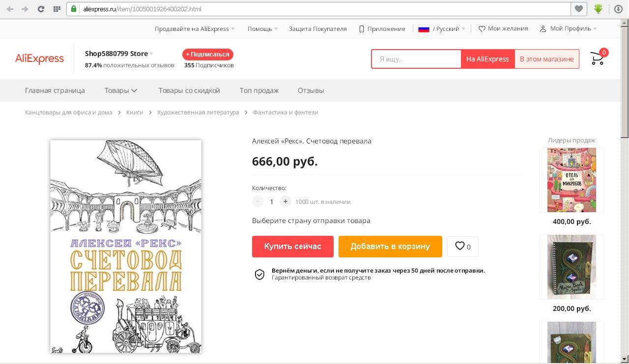
Task: Open the Отзывы tab
Action: point(311,90)
